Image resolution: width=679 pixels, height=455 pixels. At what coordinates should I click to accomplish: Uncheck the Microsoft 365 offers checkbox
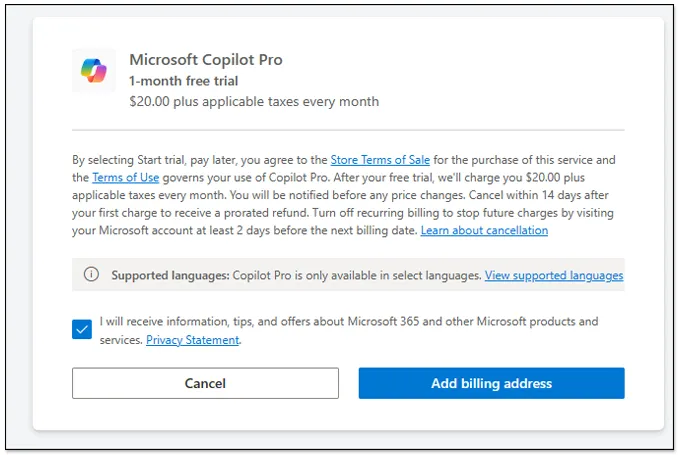(82, 329)
